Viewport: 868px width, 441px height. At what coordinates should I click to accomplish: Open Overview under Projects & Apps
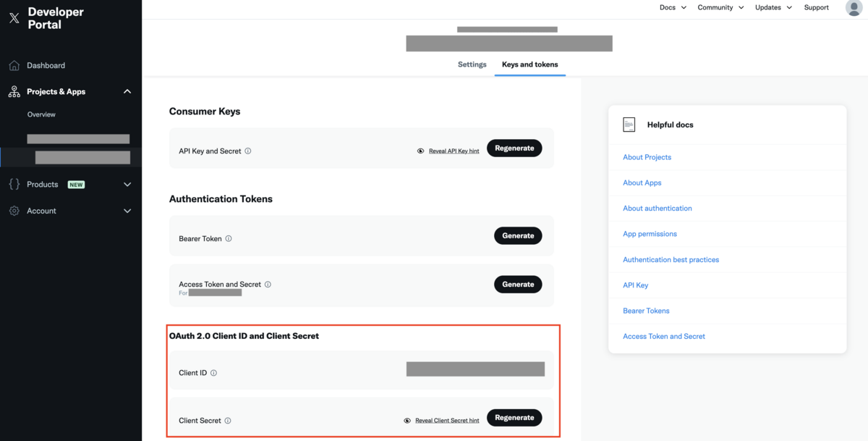(41, 114)
